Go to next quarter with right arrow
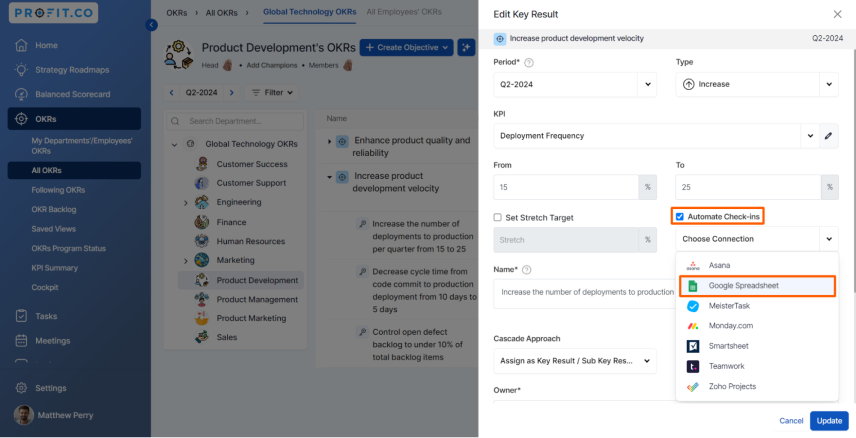 231,93
